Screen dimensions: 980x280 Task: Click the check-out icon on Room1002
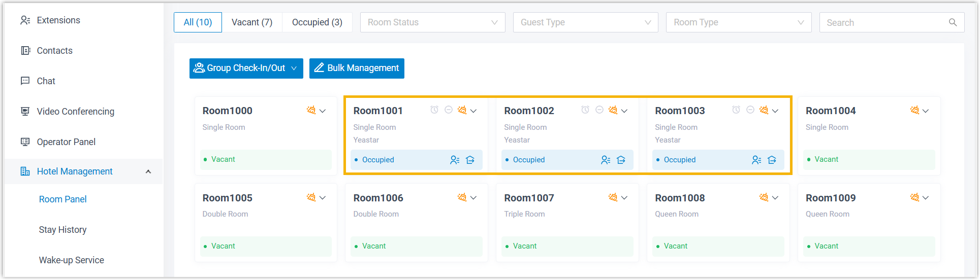(x=621, y=160)
